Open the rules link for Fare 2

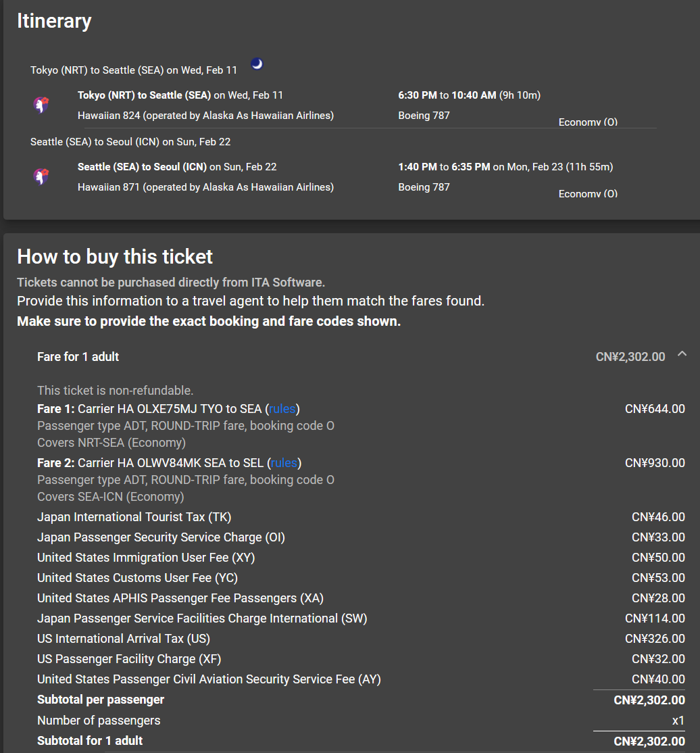tap(284, 463)
